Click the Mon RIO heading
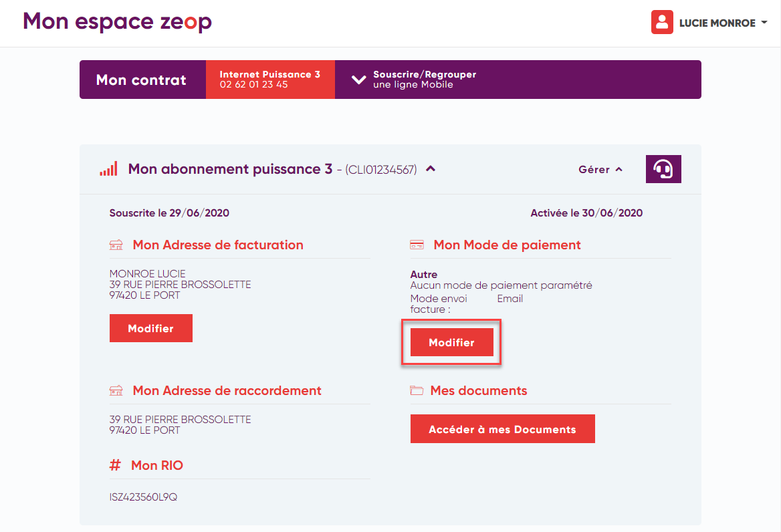Screen dimensions: 781x532 pos(157,465)
